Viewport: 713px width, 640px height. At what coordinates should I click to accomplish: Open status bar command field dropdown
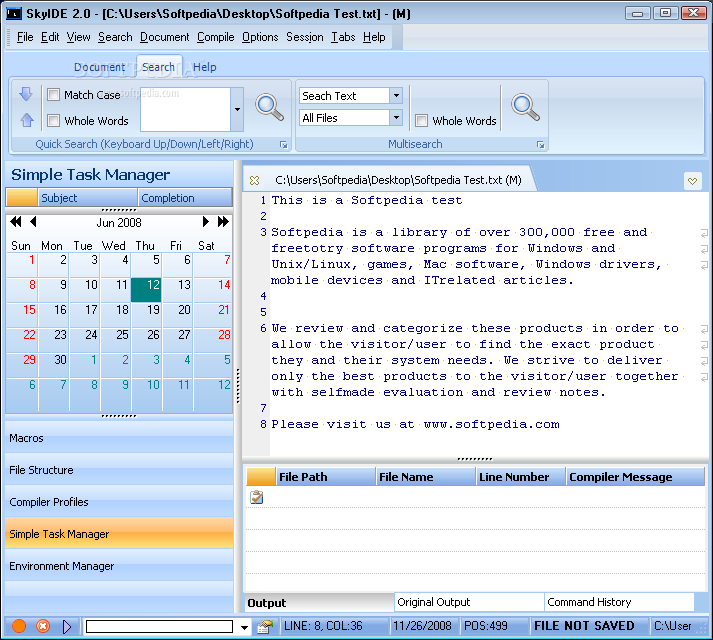click(244, 627)
